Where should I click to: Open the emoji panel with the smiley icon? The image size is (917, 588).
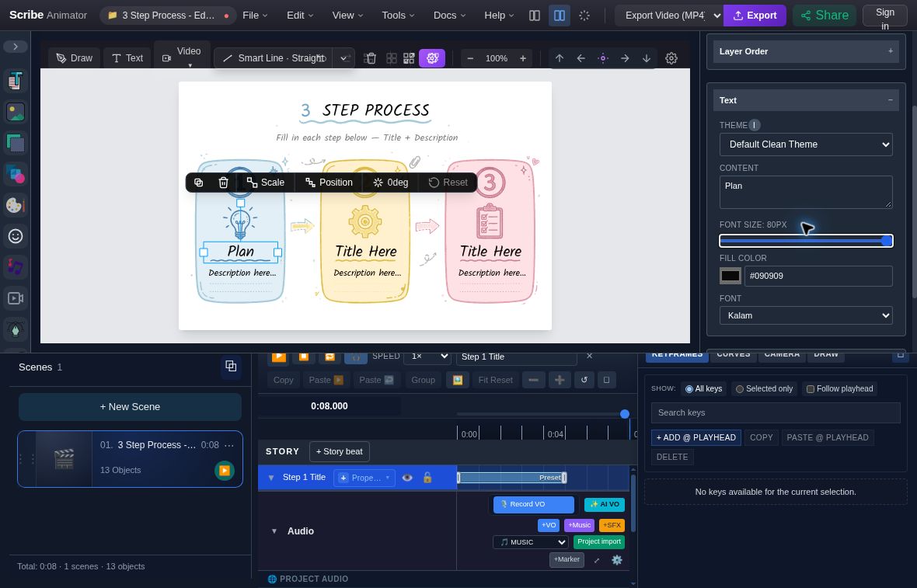tap(16, 236)
